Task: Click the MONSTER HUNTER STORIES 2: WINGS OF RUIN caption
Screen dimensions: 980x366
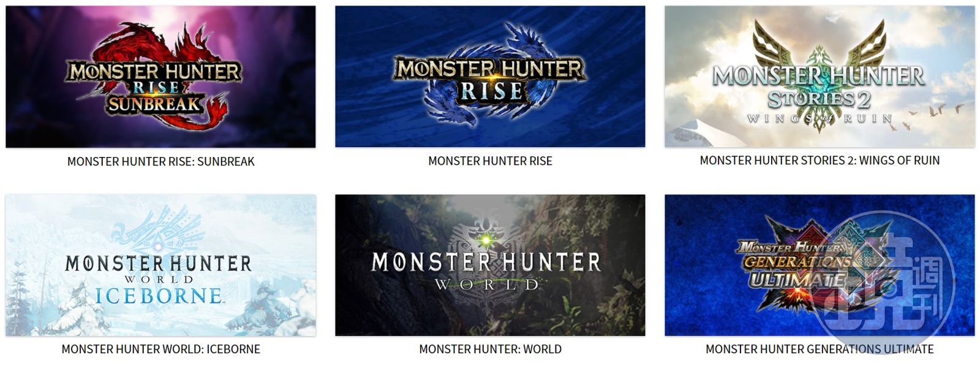Action: point(820,161)
